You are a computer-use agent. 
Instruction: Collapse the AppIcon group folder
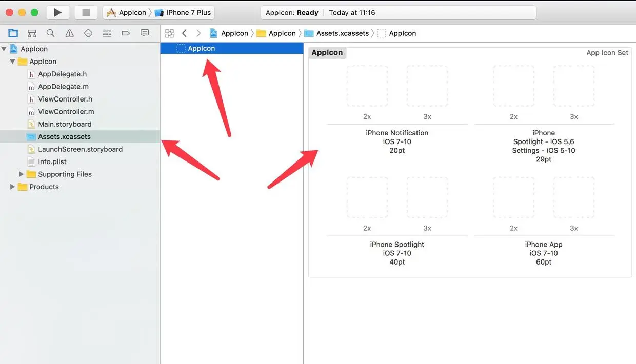click(13, 62)
